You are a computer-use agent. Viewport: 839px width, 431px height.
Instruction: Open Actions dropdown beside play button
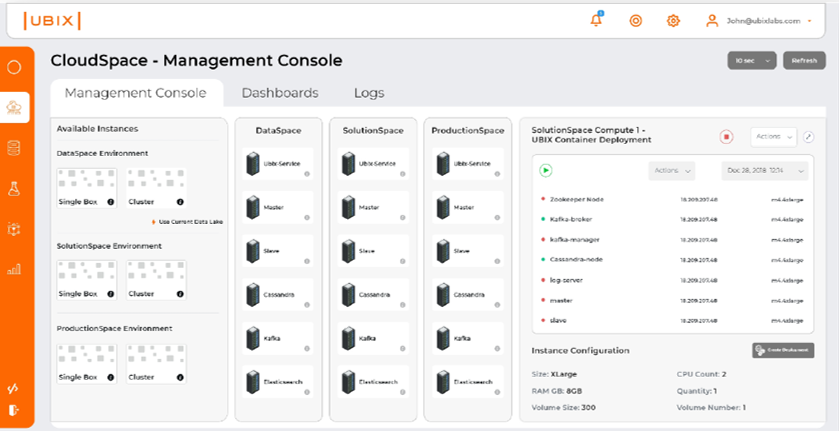coord(672,171)
